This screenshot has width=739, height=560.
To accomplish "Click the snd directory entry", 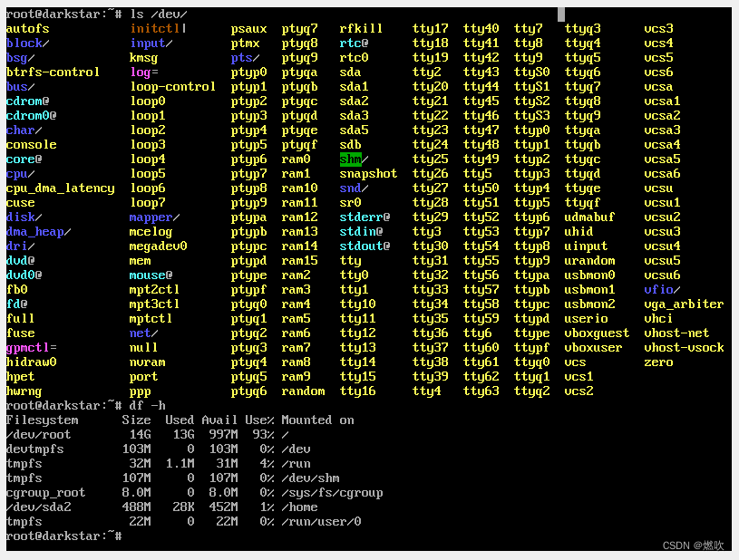I will coord(352,188).
